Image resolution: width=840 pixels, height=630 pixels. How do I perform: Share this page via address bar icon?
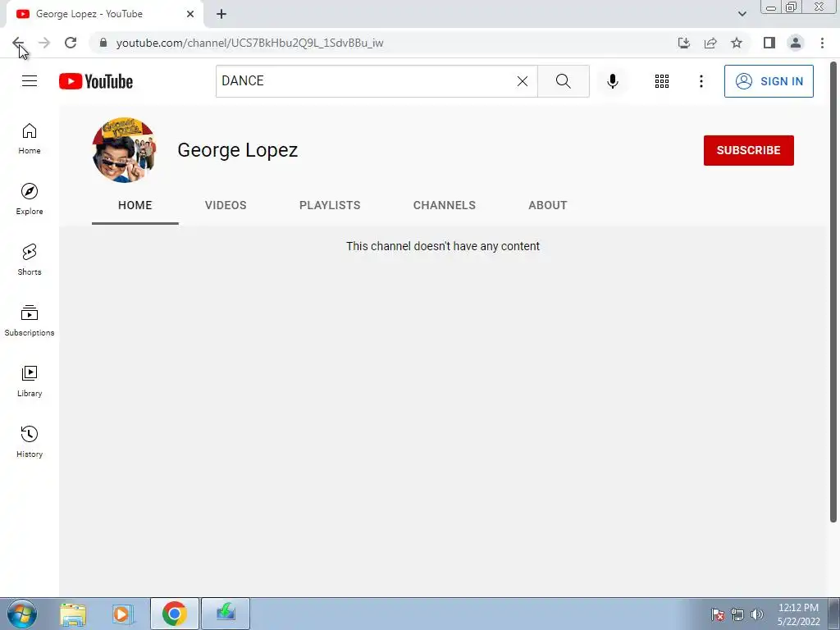(x=710, y=43)
